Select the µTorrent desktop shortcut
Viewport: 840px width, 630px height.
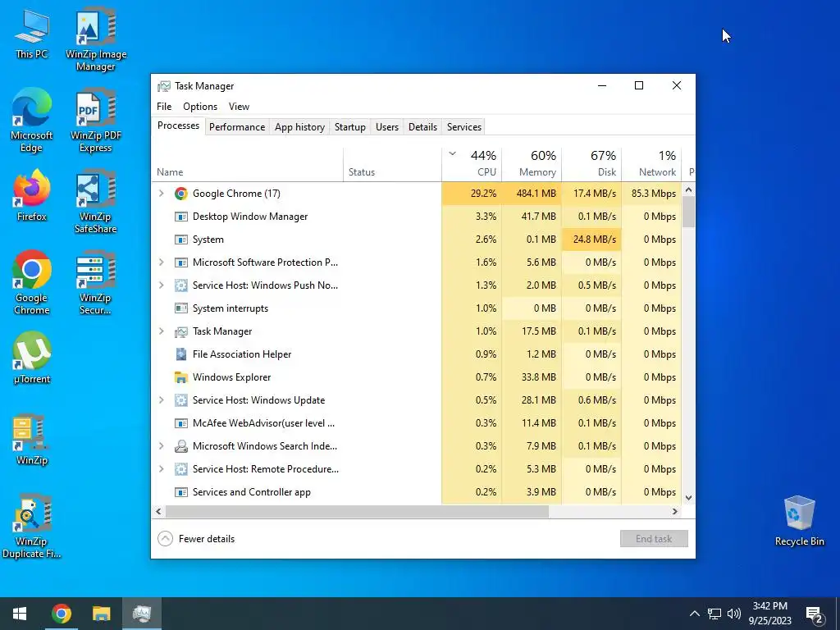tap(32, 358)
